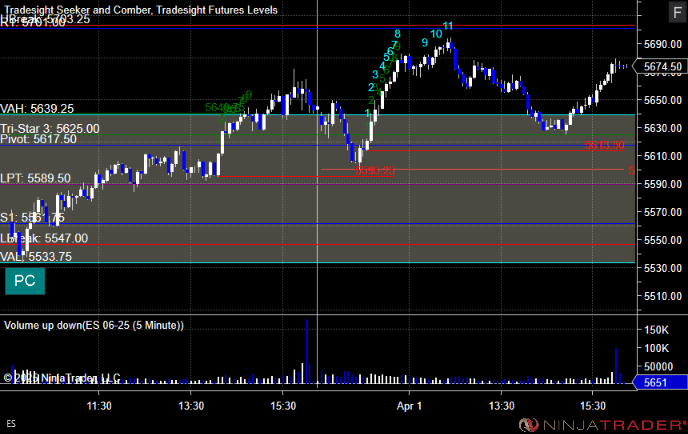Click the red 5595.25 price annotation
688x434 pixels.
pos(375,171)
